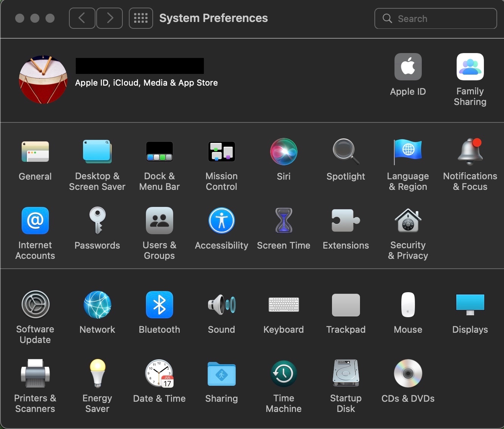Open Startup Disk preferences
Viewport: 504px width, 429px height.
coord(346,373)
